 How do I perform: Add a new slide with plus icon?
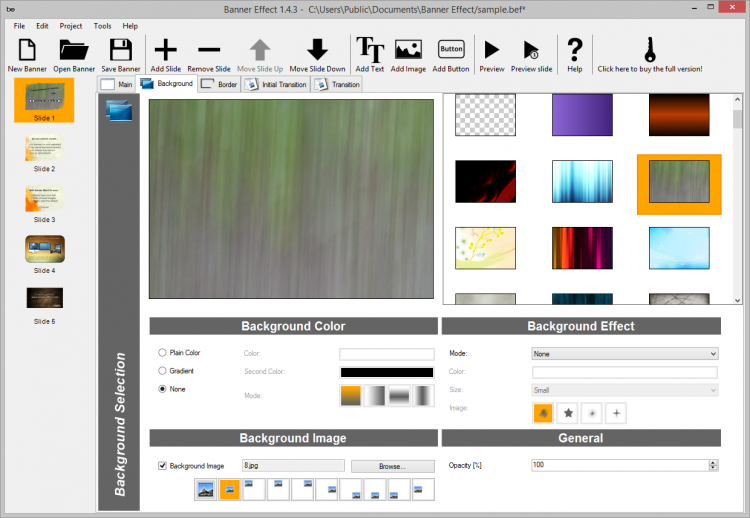(165, 50)
